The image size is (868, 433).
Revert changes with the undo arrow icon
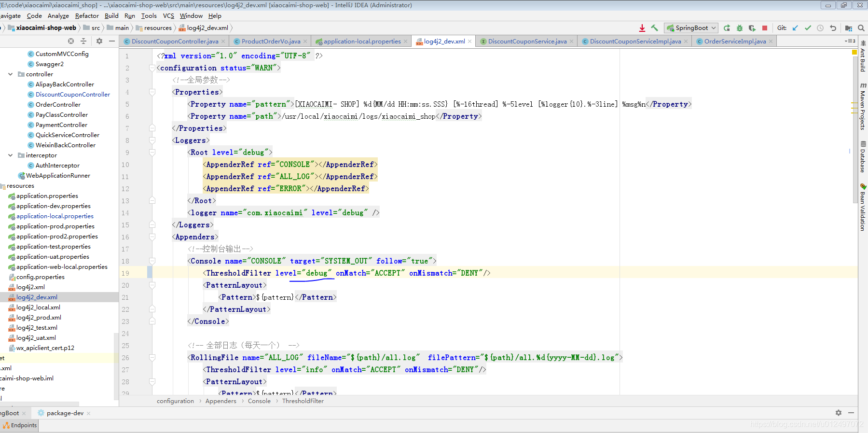(833, 28)
